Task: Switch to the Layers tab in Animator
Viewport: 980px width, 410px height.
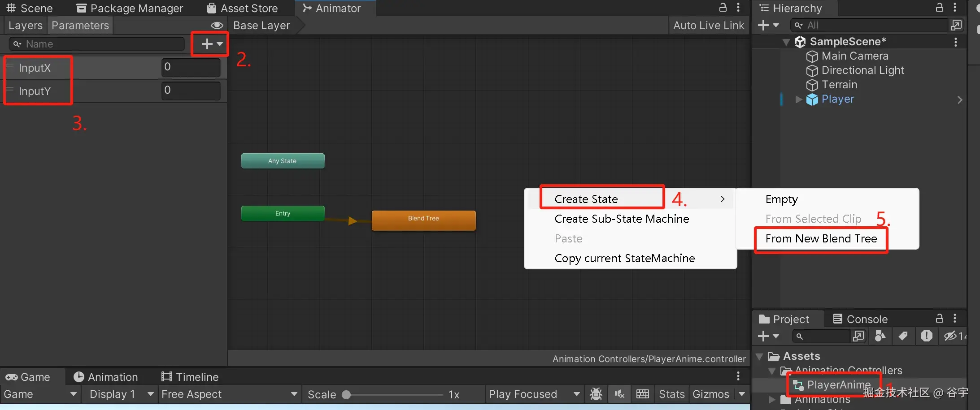Action: click(x=26, y=26)
